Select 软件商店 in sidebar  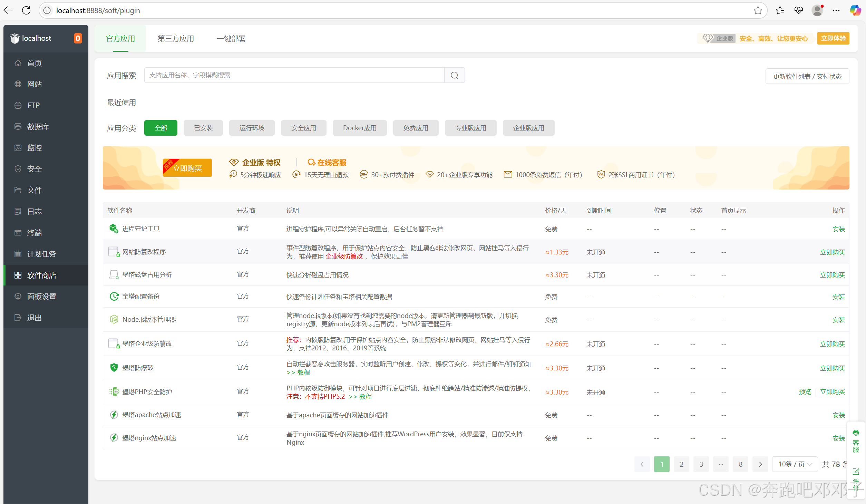point(46,275)
